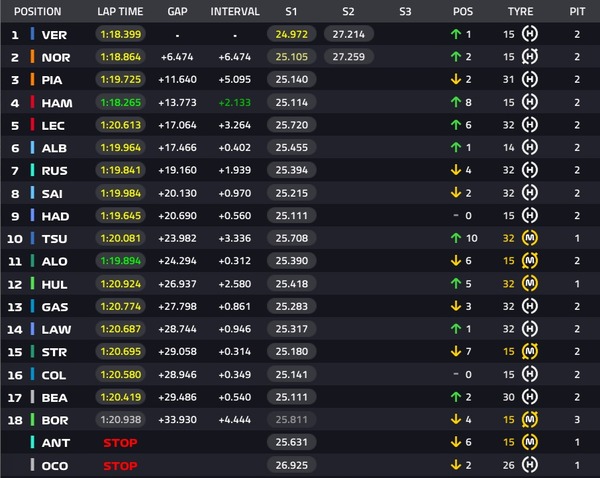The image size is (600, 478).
Task: Click the yellow down arrow for PIA
Action: [x=456, y=79]
